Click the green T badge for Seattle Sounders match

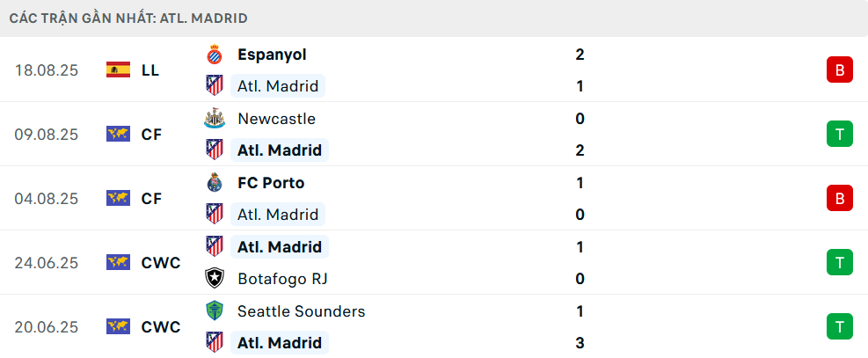840,326
